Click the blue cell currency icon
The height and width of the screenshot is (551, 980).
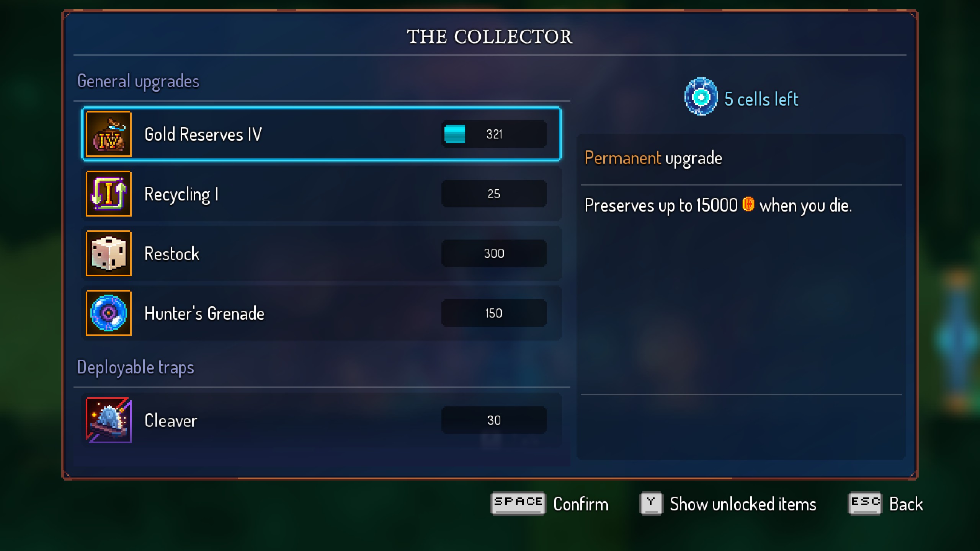[701, 97]
